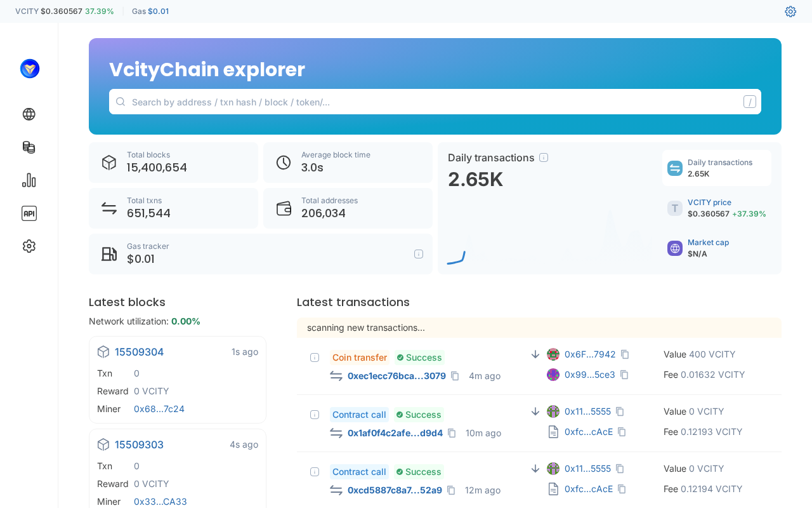Copy sender address 0x11...5555 of transaction 0xcd5887c8a7...52a9
This screenshot has width=812, height=508.
pyautogui.click(x=620, y=469)
